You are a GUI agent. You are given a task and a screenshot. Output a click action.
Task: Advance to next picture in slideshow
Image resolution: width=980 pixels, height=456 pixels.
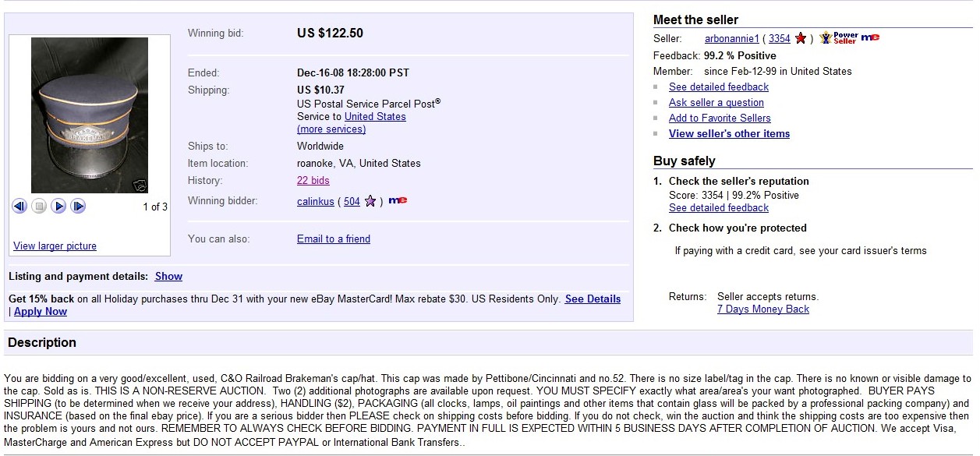pos(78,207)
